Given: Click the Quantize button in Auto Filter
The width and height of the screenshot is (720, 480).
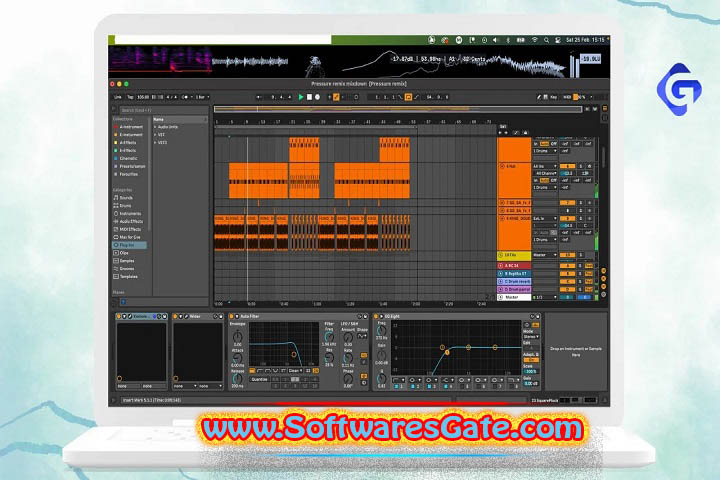Looking at the screenshot, I should click(259, 379).
